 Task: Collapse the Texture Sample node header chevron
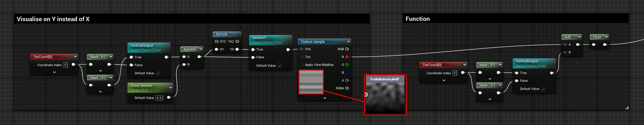[349, 41]
